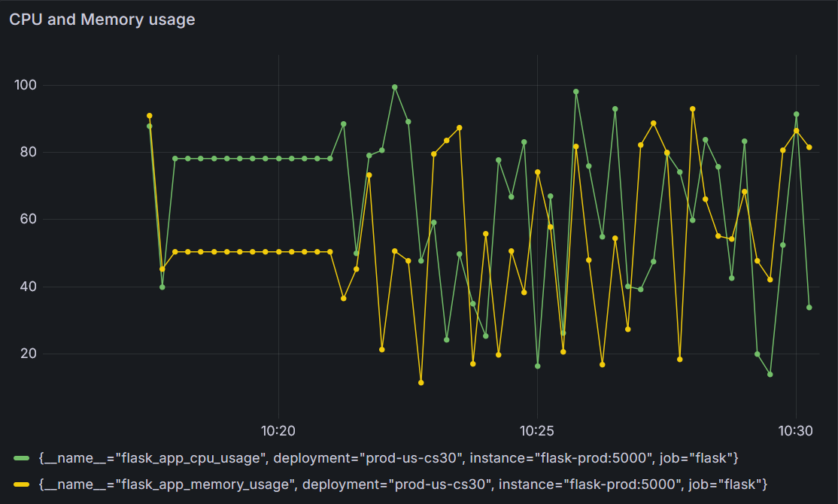Click the CPU and Memory usage panel title
The height and width of the screenshot is (504, 838).
(x=100, y=19)
